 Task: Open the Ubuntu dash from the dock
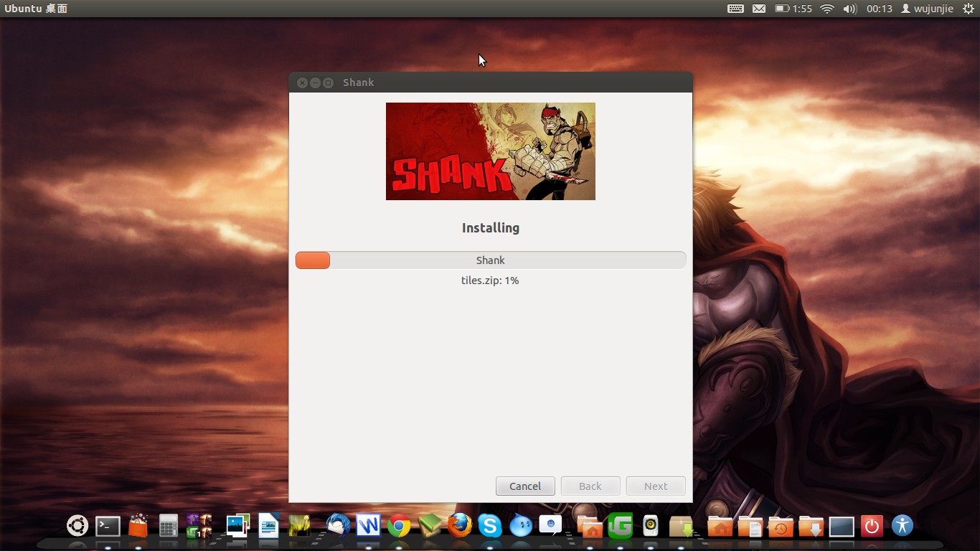coord(77,526)
